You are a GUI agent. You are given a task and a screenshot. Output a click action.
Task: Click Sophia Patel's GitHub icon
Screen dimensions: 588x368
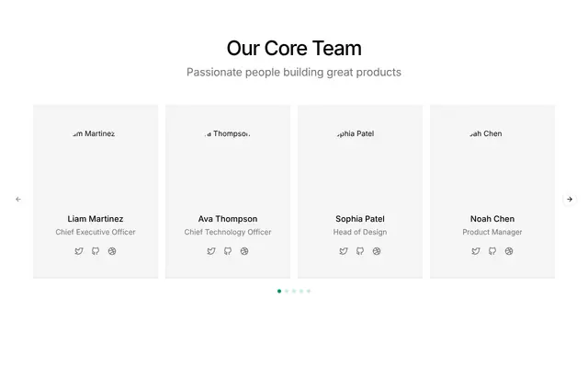(x=360, y=251)
